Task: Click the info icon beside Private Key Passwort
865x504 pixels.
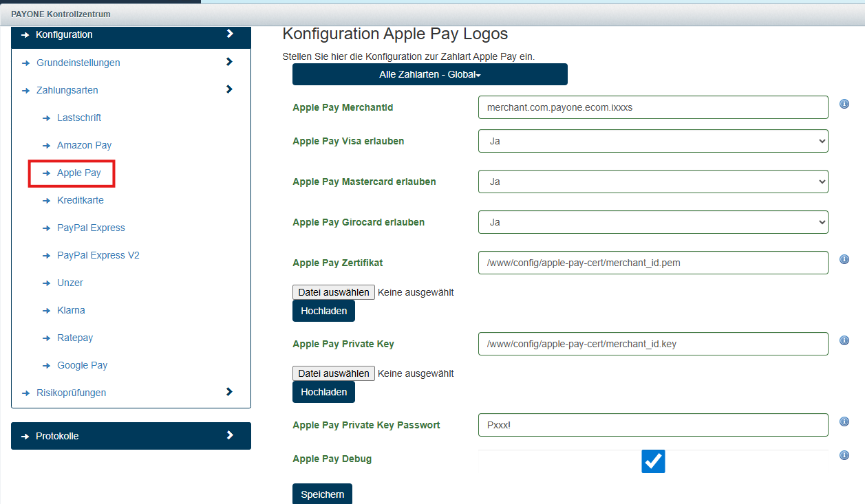Action: click(x=844, y=421)
